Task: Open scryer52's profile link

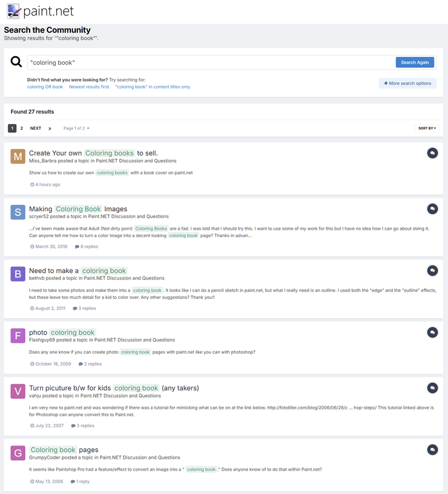Action: pyautogui.click(x=39, y=217)
